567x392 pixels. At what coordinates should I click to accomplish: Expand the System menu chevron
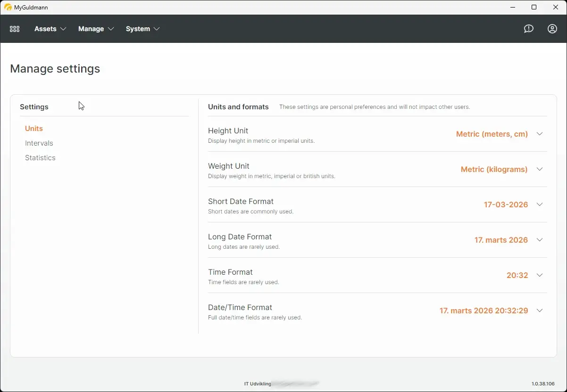coord(157,29)
